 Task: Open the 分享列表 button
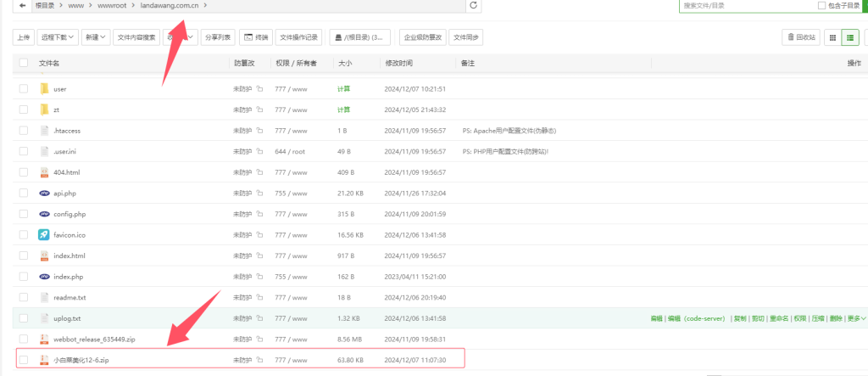(218, 37)
